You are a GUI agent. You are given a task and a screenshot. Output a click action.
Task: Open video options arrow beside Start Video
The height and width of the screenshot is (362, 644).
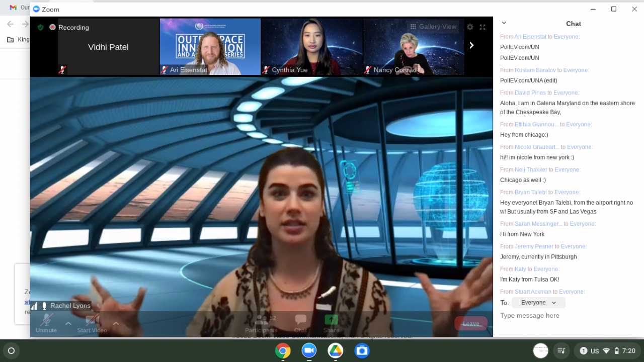point(116,323)
